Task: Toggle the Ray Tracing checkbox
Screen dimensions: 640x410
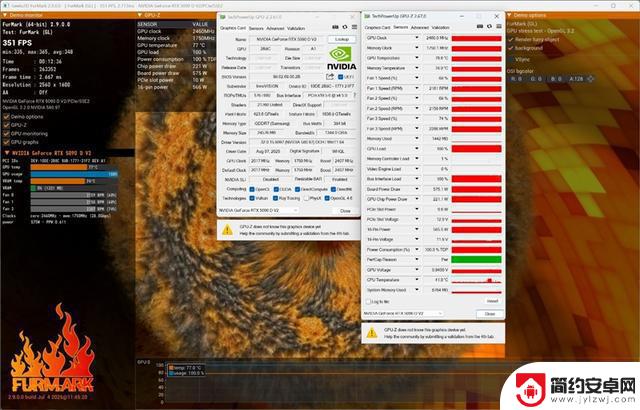Action: 276,198
